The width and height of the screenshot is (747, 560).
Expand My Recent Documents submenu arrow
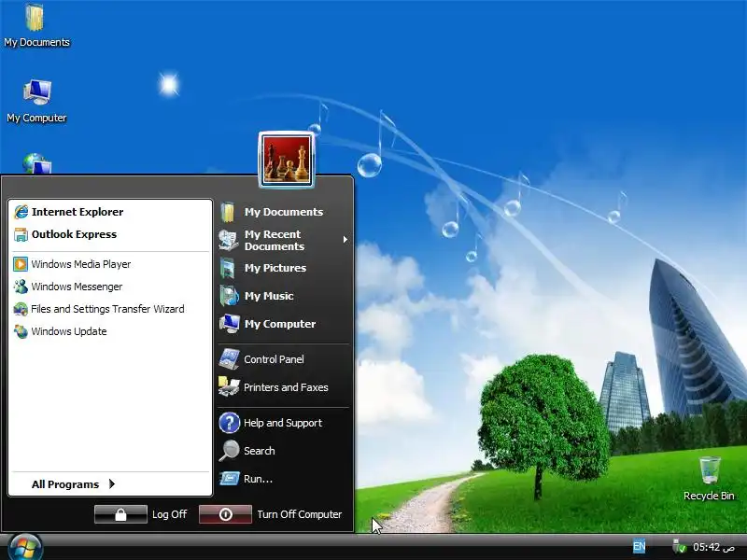click(x=345, y=240)
